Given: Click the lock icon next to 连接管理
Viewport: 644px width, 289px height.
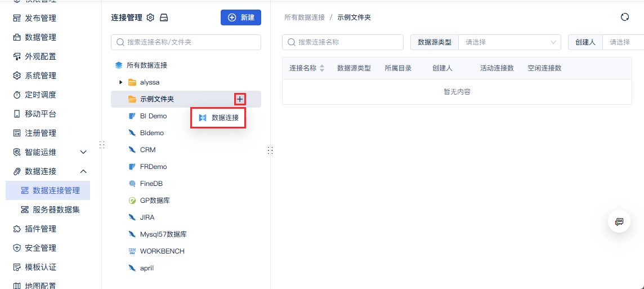Looking at the screenshot, I should [164, 17].
